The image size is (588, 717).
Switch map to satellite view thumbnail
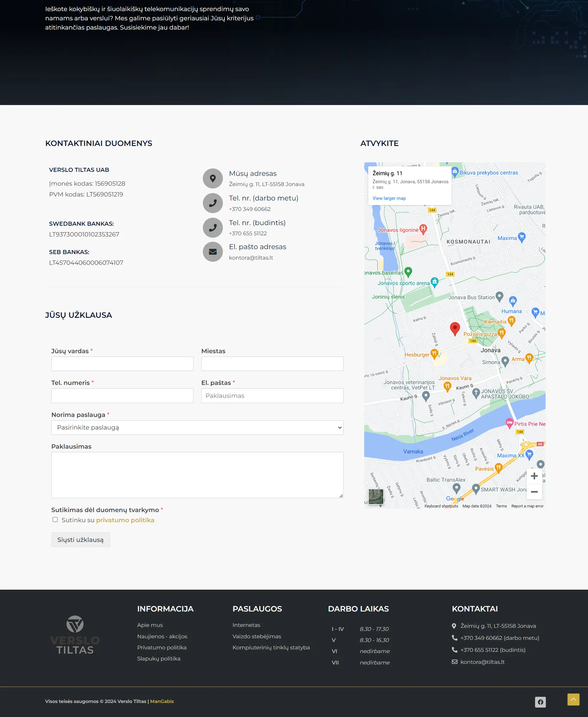pyautogui.click(x=376, y=496)
